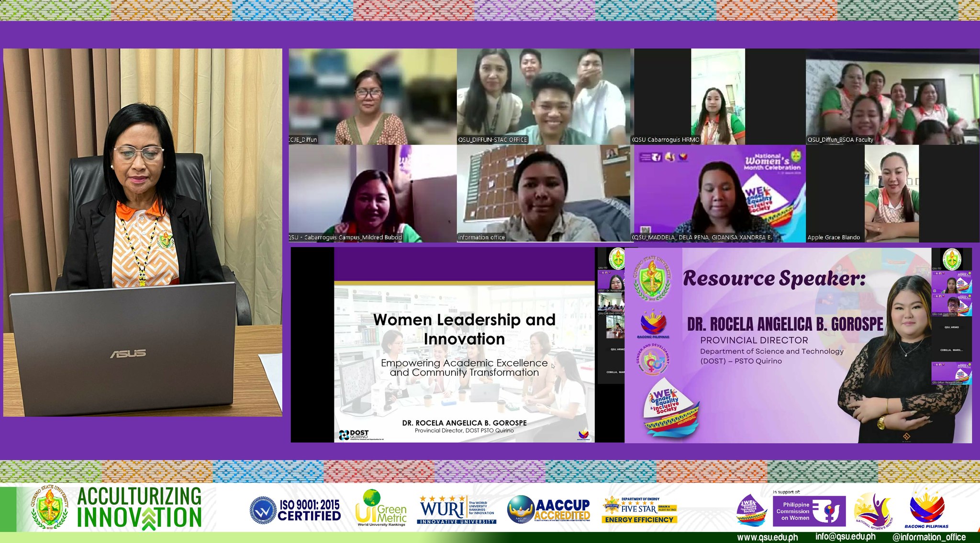This screenshot has width=980, height=543.
Task: Click the AACCUP Accredited logo
Action: pyautogui.click(x=549, y=510)
